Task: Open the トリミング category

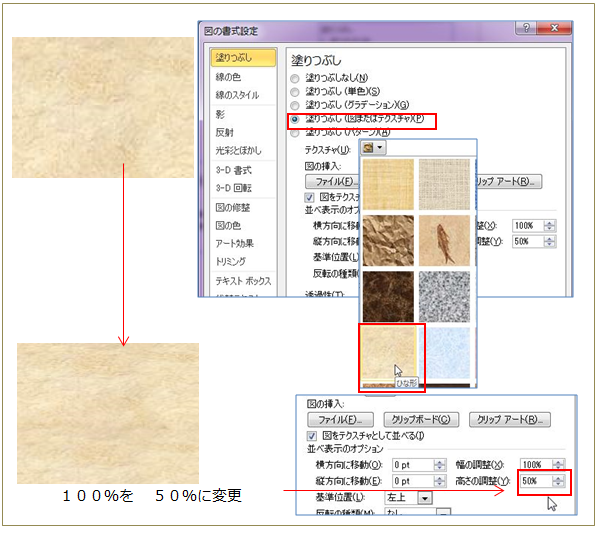Action: click(230, 261)
